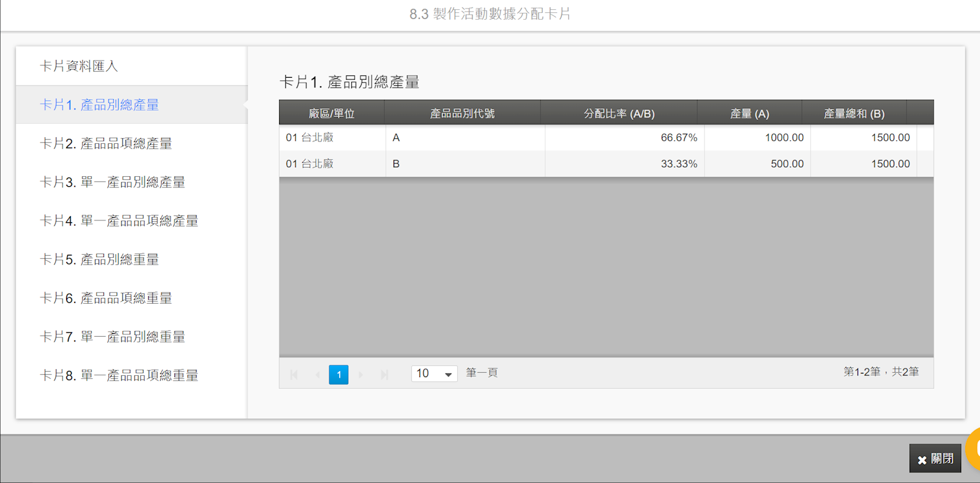Click the 第一頁 page label
This screenshot has width=980, height=483.
coord(482,373)
